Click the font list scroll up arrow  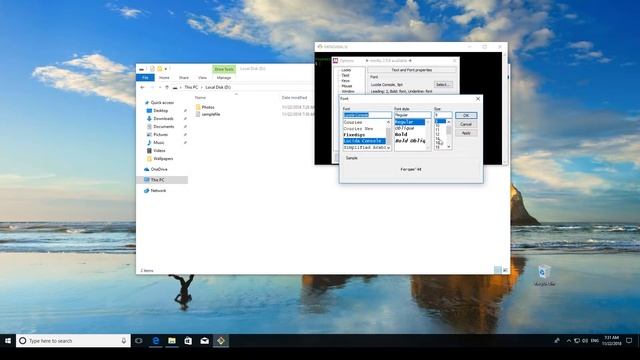tap(389, 122)
